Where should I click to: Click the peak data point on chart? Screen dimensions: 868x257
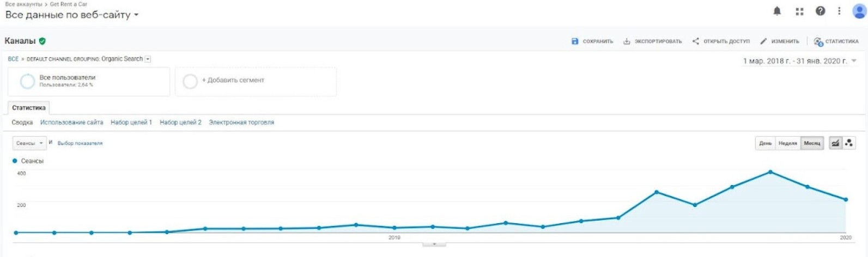(770, 172)
